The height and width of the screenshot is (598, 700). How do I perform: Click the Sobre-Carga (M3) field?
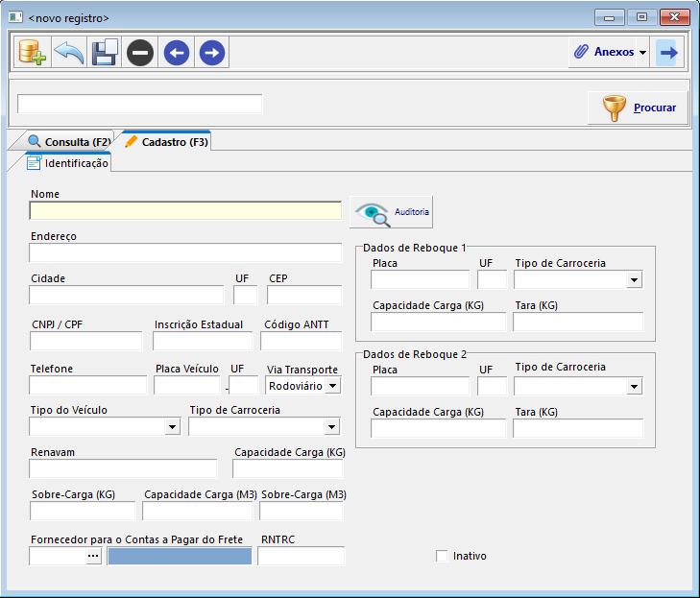pos(302,511)
